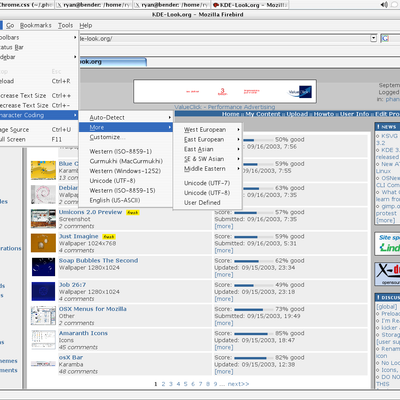Open the Howto navigation link

point(324,114)
